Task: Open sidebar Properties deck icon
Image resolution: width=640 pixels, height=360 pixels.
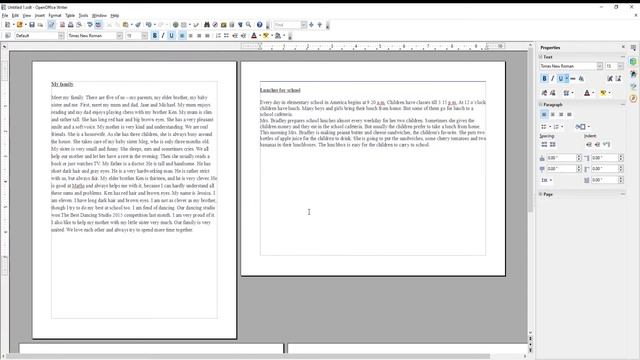Action: click(633, 62)
